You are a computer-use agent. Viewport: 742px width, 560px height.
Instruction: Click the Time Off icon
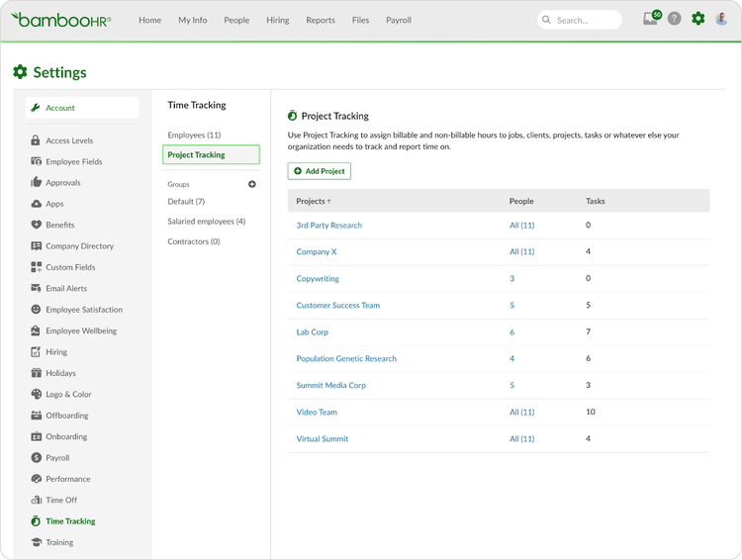(36, 500)
